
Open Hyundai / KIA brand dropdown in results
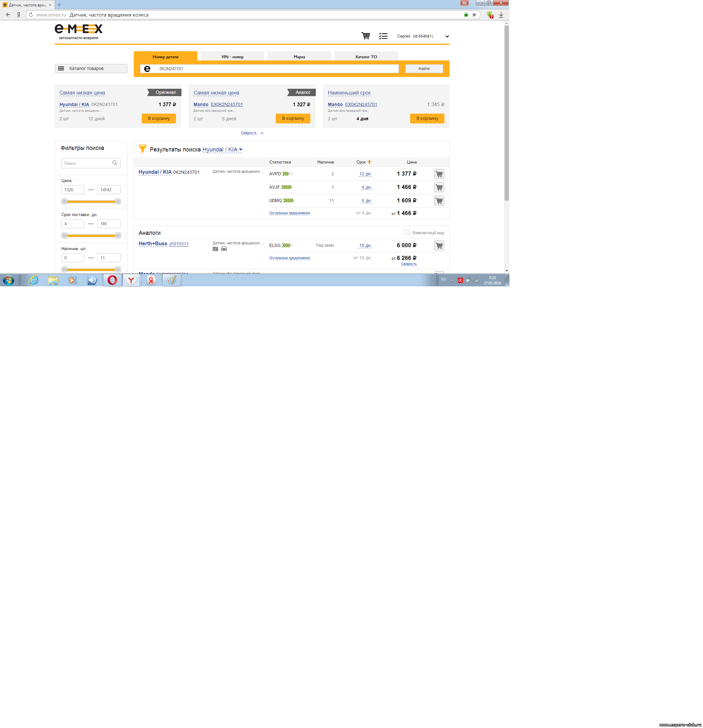[222, 149]
